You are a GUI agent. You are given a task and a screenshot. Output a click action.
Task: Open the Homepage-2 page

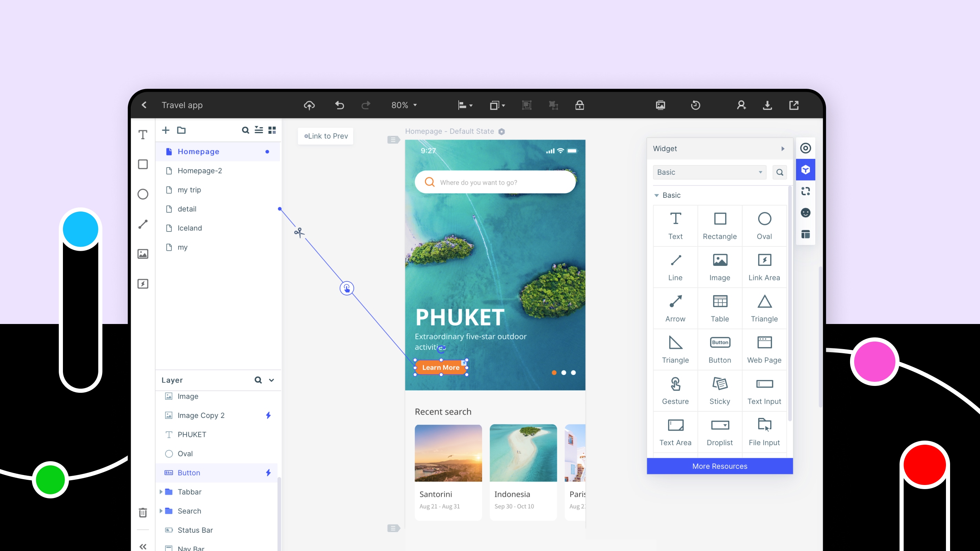pos(218,171)
